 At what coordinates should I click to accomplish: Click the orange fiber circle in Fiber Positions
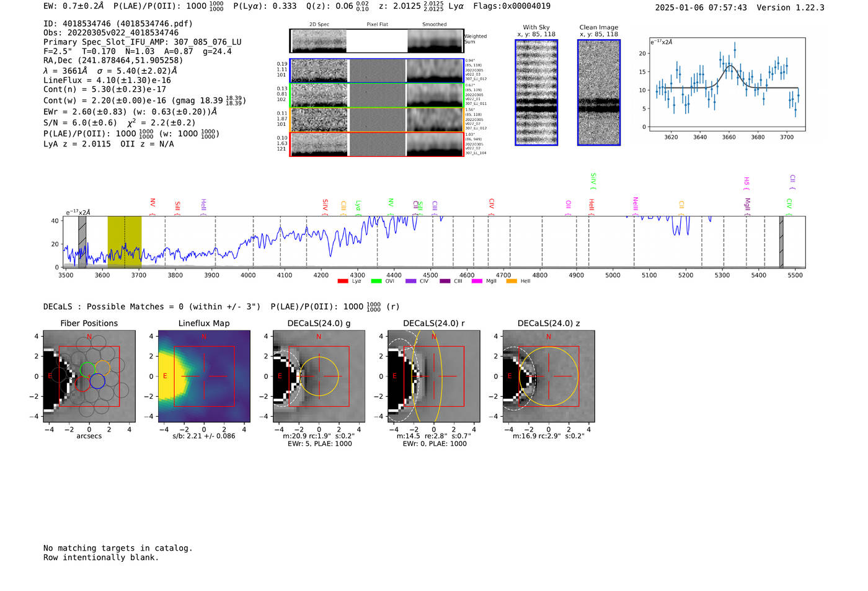pyautogui.click(x=103, y=368)
